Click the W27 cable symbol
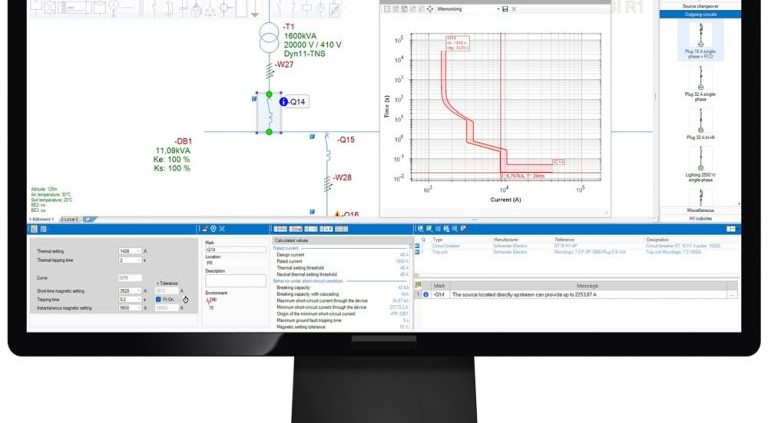Screen dimensions: 768x423 pos(269,70)
